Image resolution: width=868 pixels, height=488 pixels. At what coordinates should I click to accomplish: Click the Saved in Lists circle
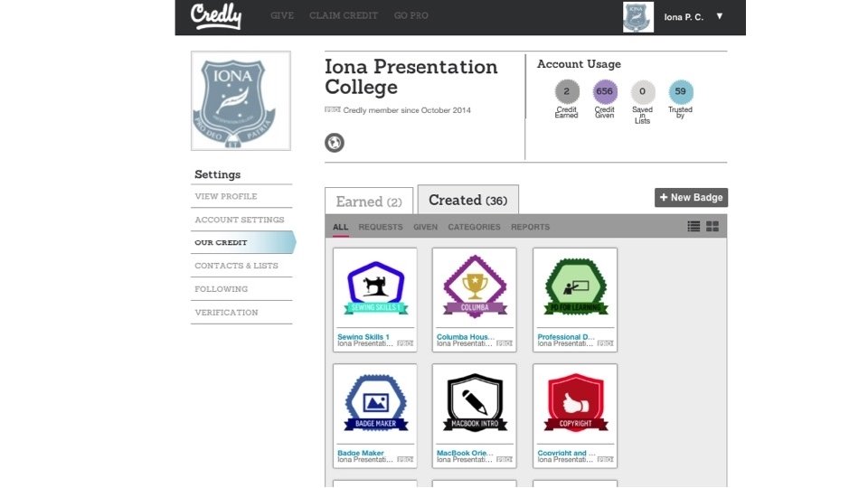642,91
